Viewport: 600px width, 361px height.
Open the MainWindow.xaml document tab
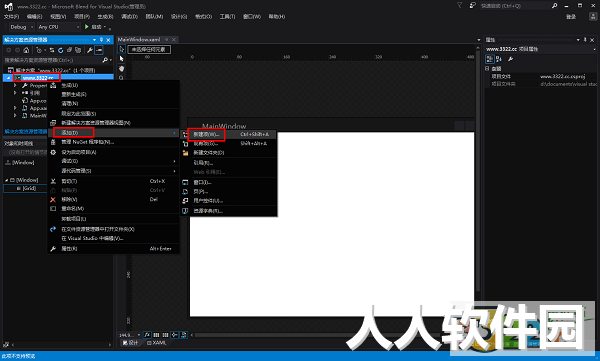click(139, 39)
